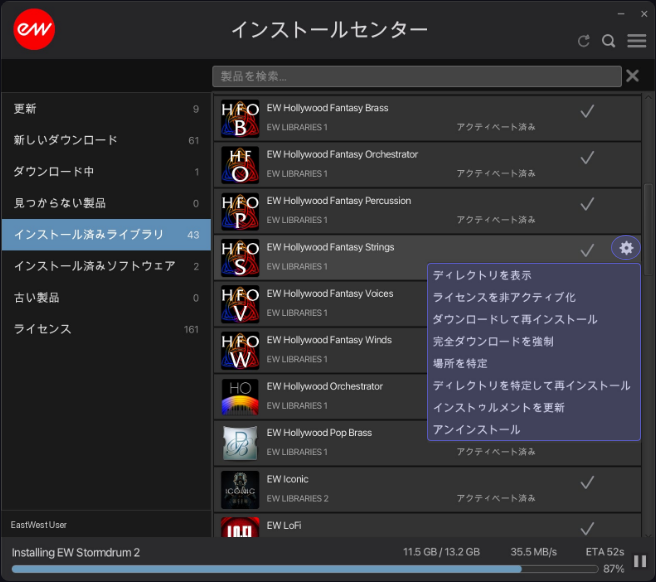Screen dimensions: 656x582
Task: Pause the Stormdrum 2 installation
Action: (640, 561)
